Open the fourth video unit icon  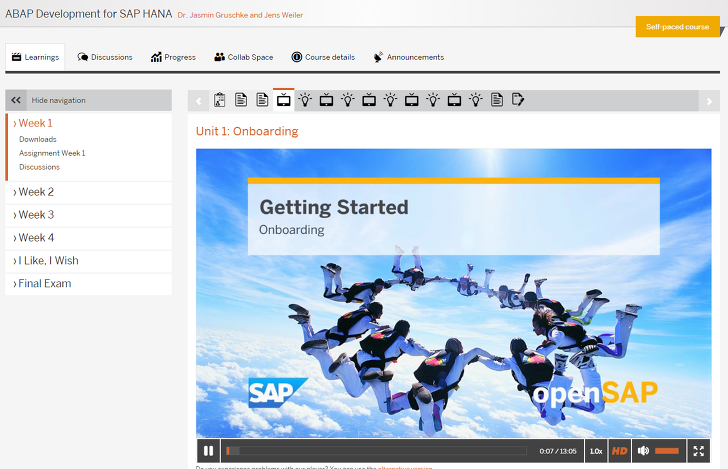pos(412,100)
